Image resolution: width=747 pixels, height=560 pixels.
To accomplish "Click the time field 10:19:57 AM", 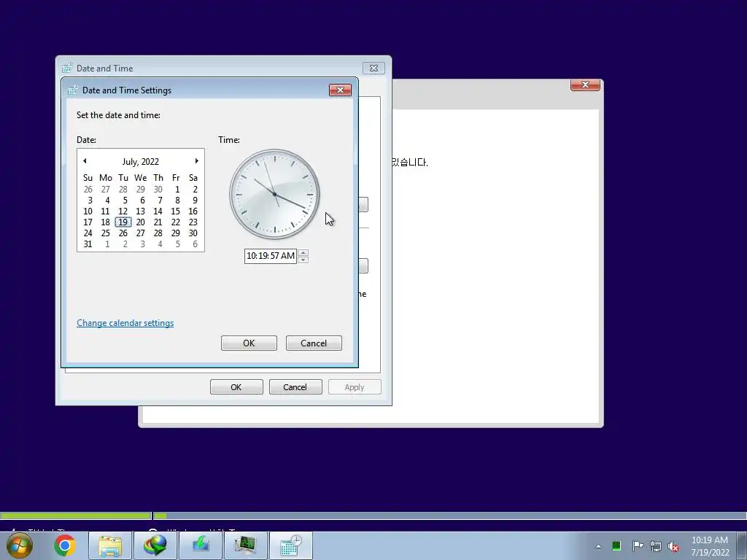I will click(271, 256).
